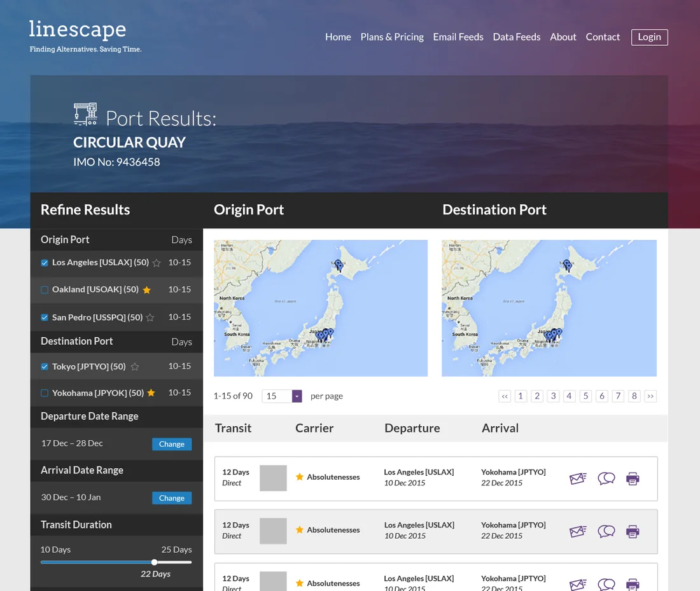The image size is (700, 591).
Task: Go to results page 8
Action: pos(634,396)
